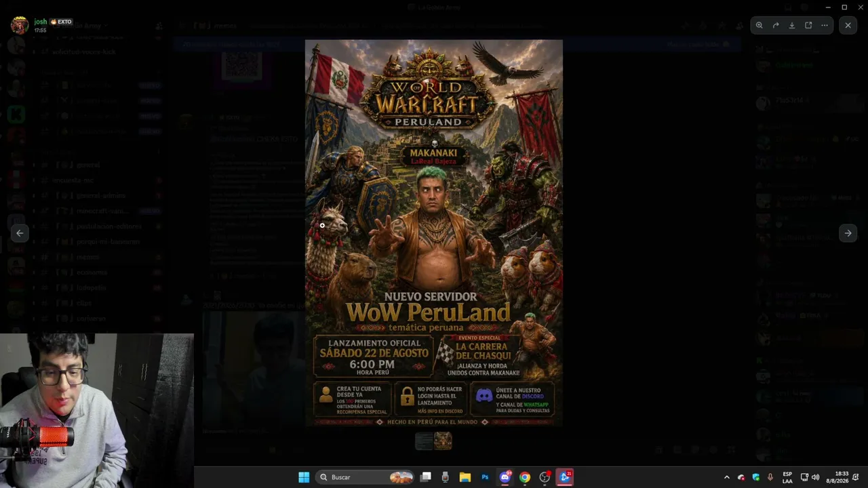The image size is (868, 488).
Task: Click the WoW PeruLand poster image
Action: 434,233
